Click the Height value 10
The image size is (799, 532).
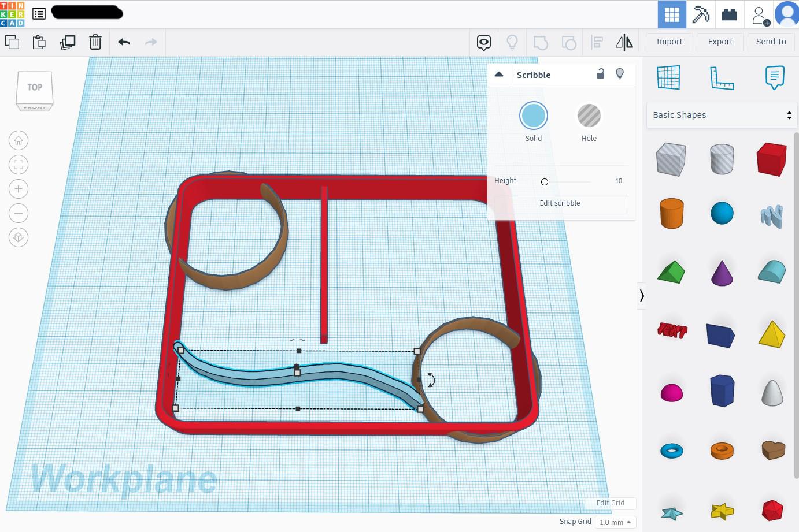click(619, 181)
